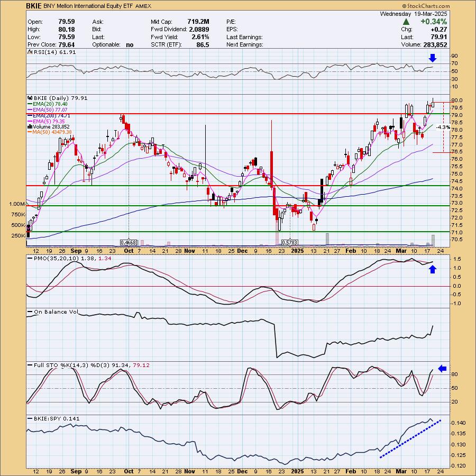Click the 2025 year label on price x-axis

click(297, 251)
